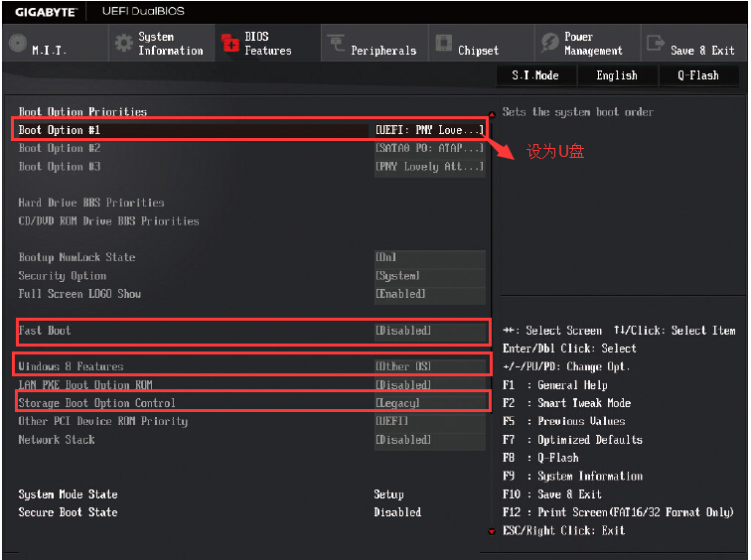Select the Fast Boot label
The width and height of the screenshot is (751, 560).
[x=45, y=331]
